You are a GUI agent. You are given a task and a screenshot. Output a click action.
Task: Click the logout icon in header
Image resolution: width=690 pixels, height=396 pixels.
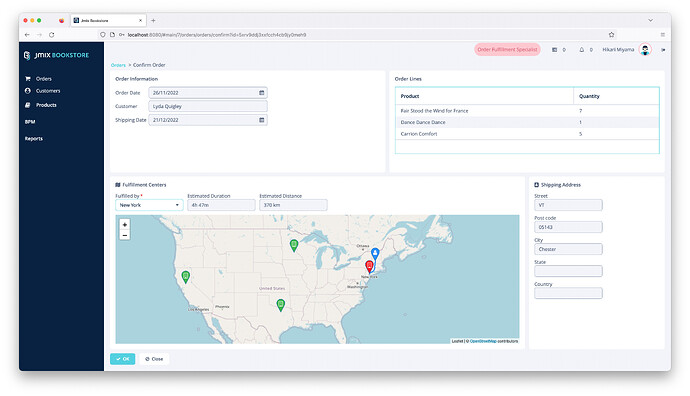663,50
